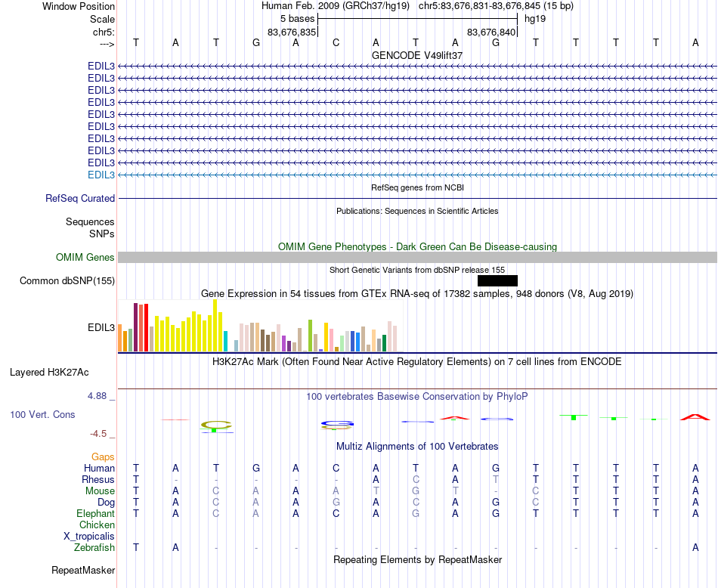Click the '5 bases' scale text

coord(298,19)
